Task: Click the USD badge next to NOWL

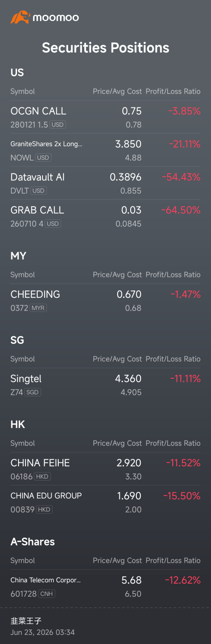Action: pyautogui.click(x=43, y=158)
